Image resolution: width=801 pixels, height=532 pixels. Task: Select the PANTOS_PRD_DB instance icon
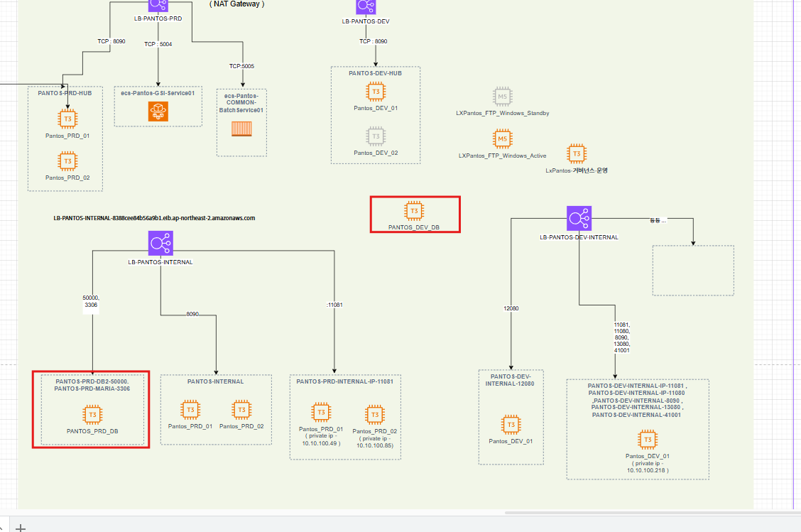pos(92,415)
